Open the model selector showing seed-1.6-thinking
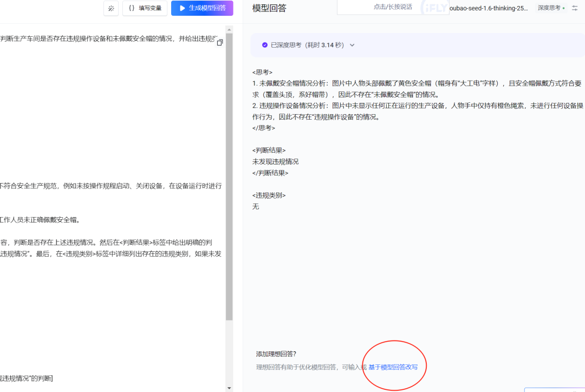Viewport: 585px width, 392px height. (x=489, y=8)
